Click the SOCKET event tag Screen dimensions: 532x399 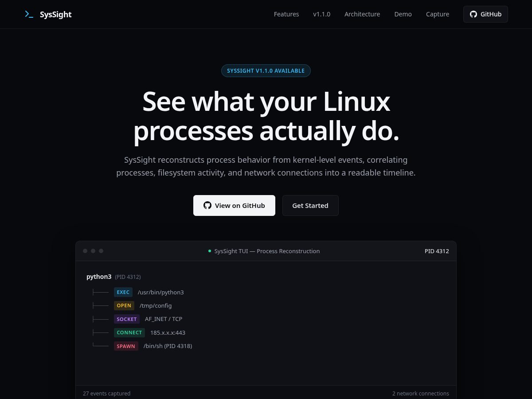pos(127,319)
